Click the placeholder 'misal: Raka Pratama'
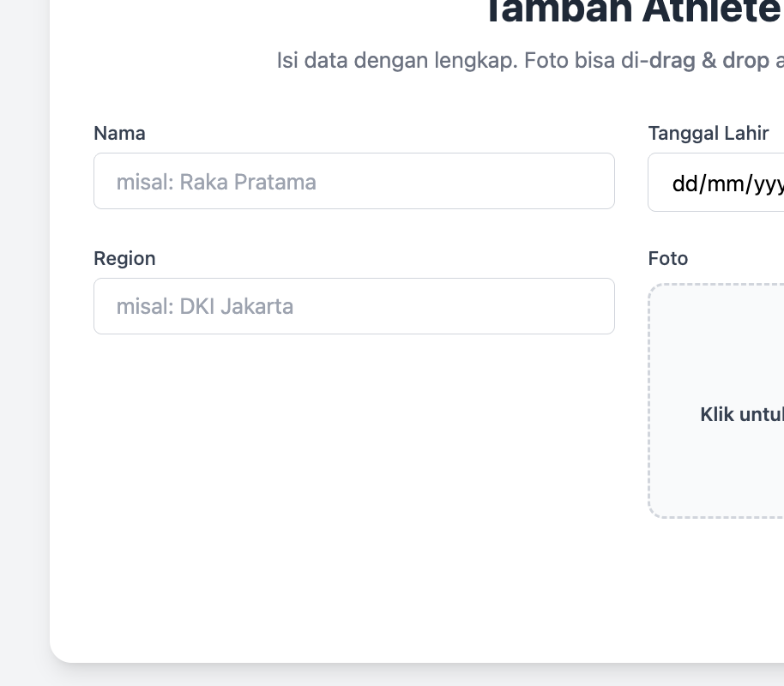 point(217,182)
